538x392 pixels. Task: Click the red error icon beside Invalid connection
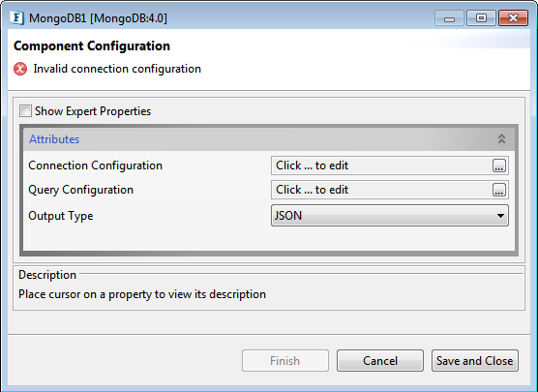[20, 69]
